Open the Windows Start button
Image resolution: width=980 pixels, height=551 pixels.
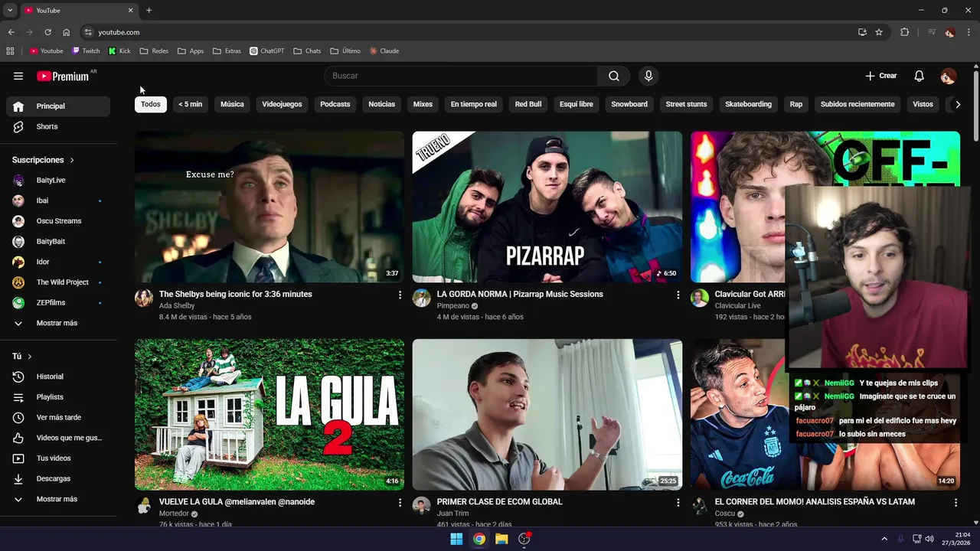(456, 539)
